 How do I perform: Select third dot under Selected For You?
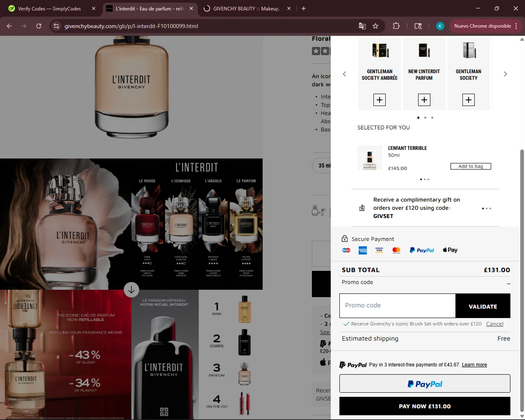[x=428, y=179]
